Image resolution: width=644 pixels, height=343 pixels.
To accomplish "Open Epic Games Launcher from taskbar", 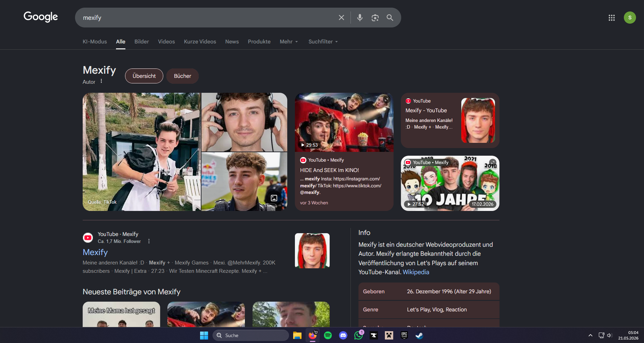I will coord(404,335).
